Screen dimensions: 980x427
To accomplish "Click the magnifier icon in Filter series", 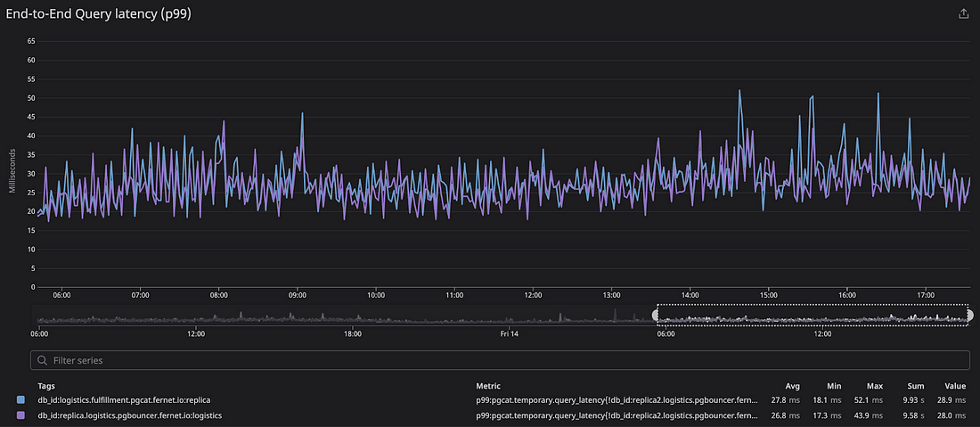I will click(43, 360).
